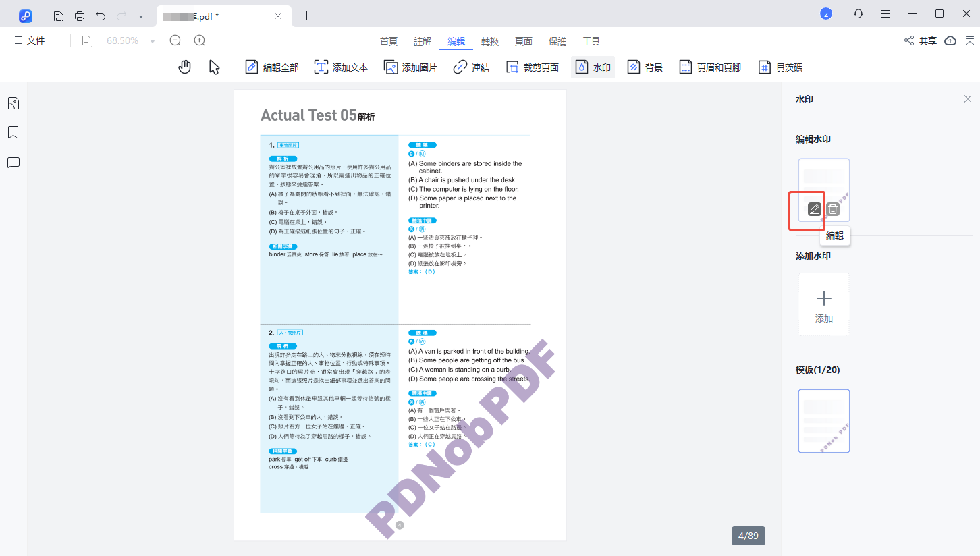980x556 pixels.
Task: Click the pencil edit watermark icon
Action: (x=815, y=209)
